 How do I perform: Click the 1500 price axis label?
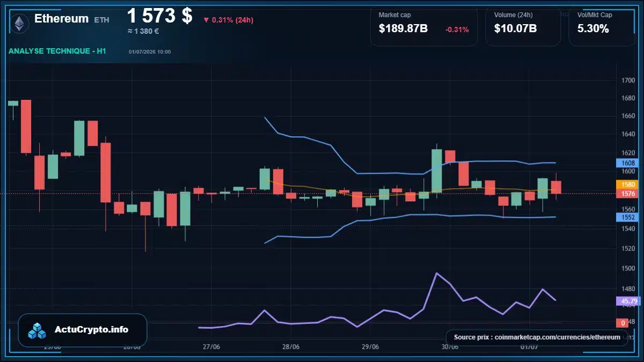(x=628, y=268)
